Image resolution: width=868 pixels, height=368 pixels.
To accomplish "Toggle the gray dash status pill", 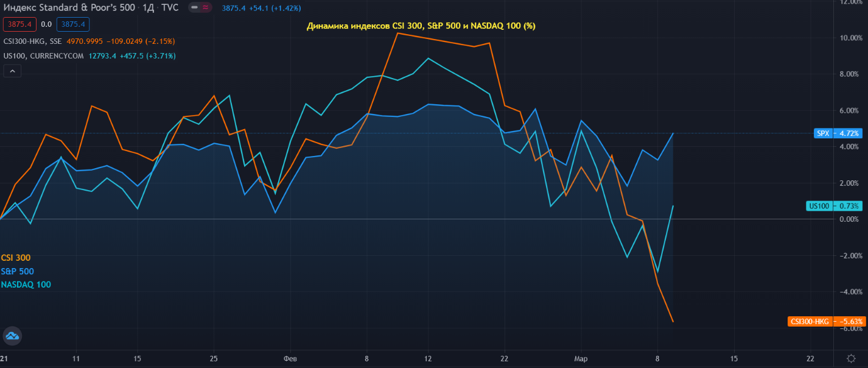I will [195, 8].
